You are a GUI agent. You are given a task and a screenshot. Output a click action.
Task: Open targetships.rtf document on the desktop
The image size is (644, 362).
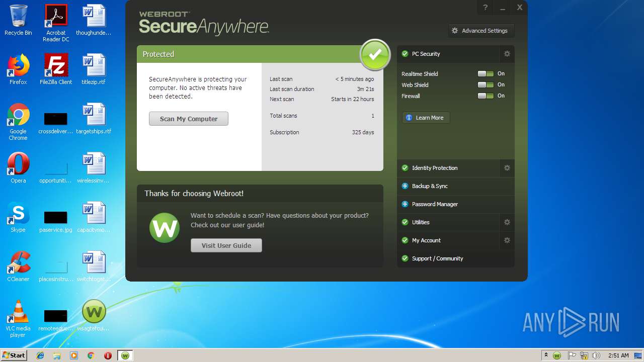tap(94, 119)
